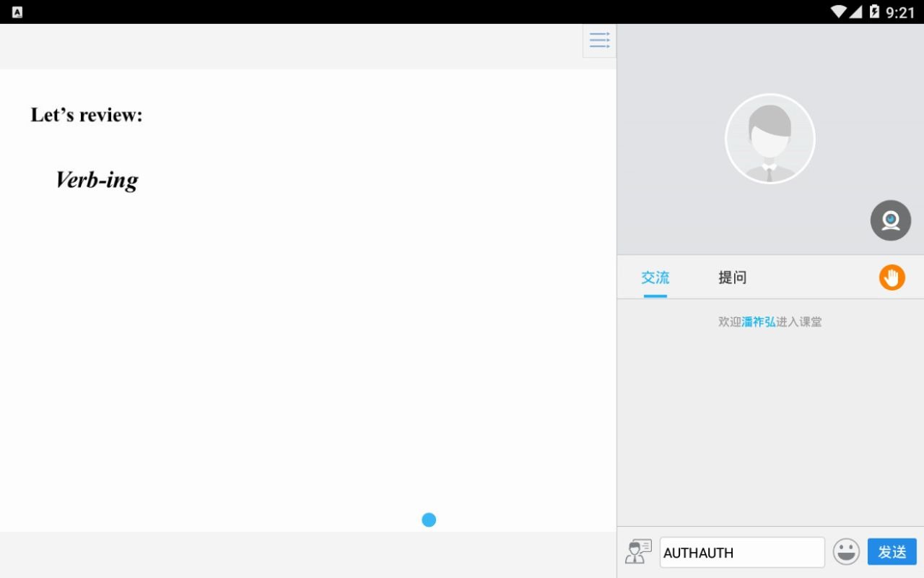Focus the chat input containing AUTHAUTH
924x578 pixels.
(x=742, y=553)
